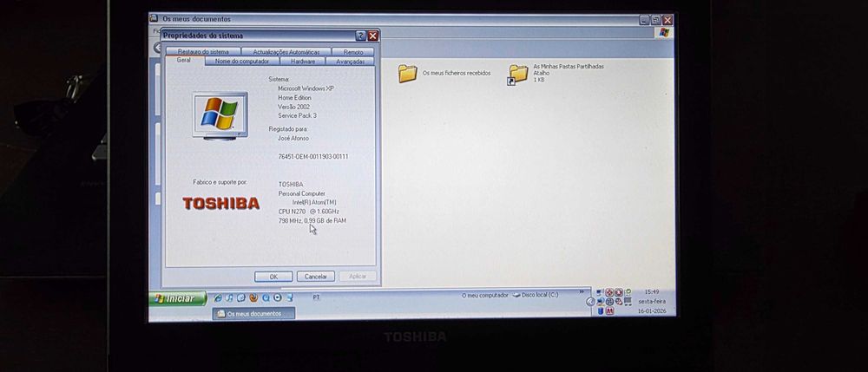Image resolution: width=868 pixels, height=372 pixels.
Task: Minimize the Os meus documentos window
Action: (x=644, y=20)
